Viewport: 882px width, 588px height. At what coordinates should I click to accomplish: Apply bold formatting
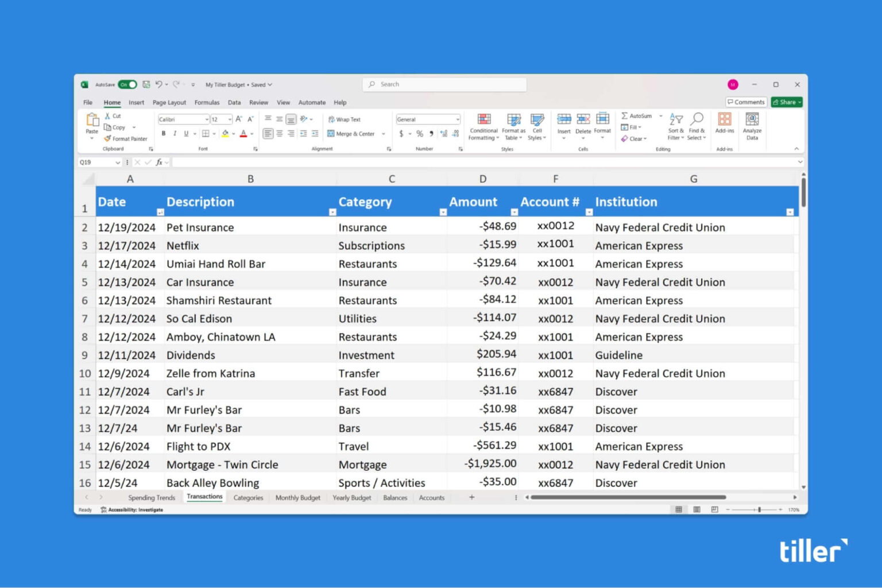coord(164,133)
